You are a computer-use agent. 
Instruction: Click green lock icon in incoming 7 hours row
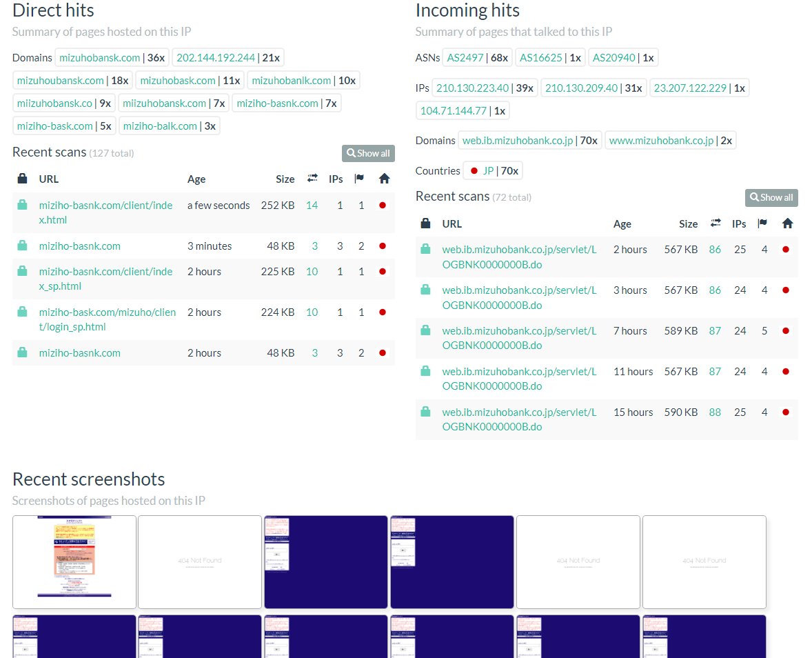point(426,330)
